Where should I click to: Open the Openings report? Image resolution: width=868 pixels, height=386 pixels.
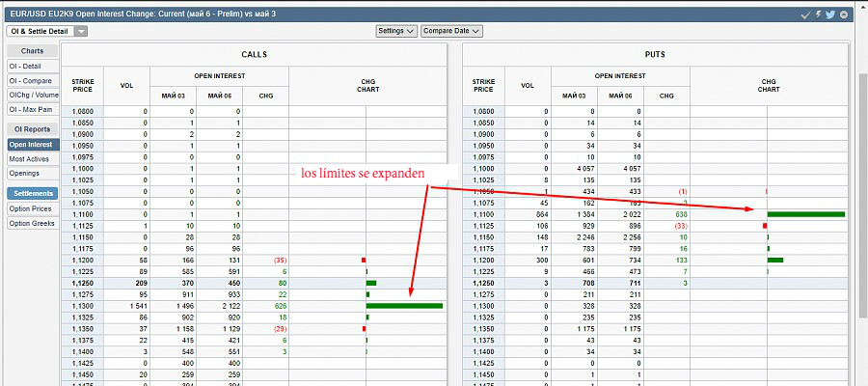[x=32, y=174]
